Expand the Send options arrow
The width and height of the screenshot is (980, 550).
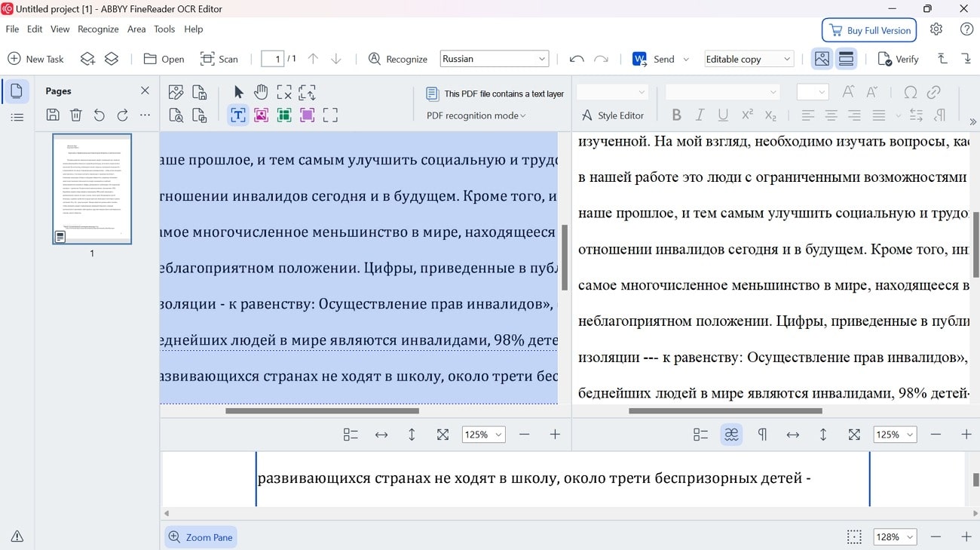[x=686, y=59]
